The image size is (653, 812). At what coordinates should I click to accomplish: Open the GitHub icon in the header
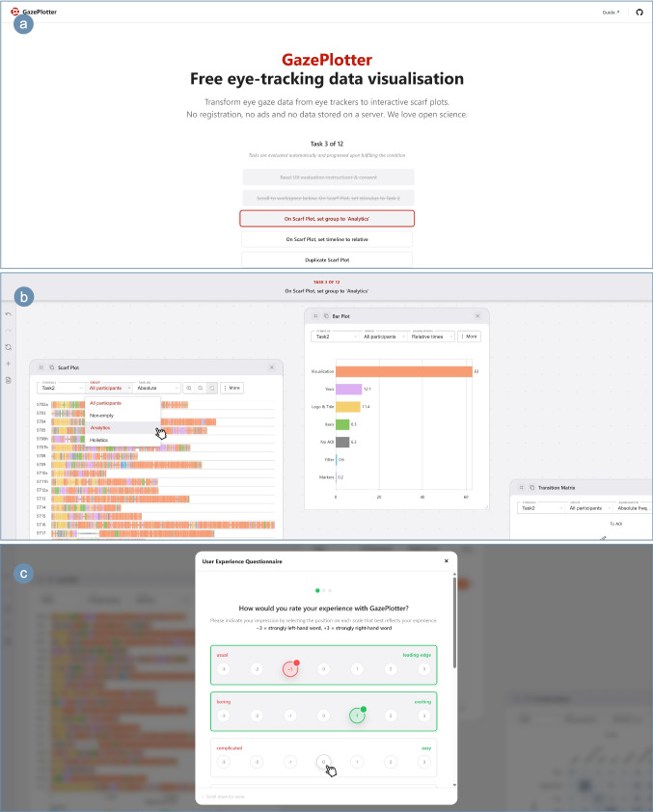[x=639, y=12]
